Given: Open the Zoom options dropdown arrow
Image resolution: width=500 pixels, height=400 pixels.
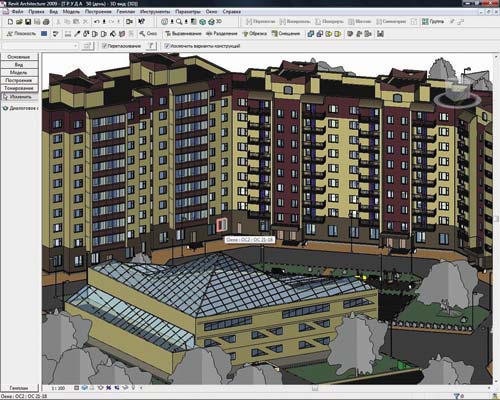Looking at the screenshot, I should [186, 22].
